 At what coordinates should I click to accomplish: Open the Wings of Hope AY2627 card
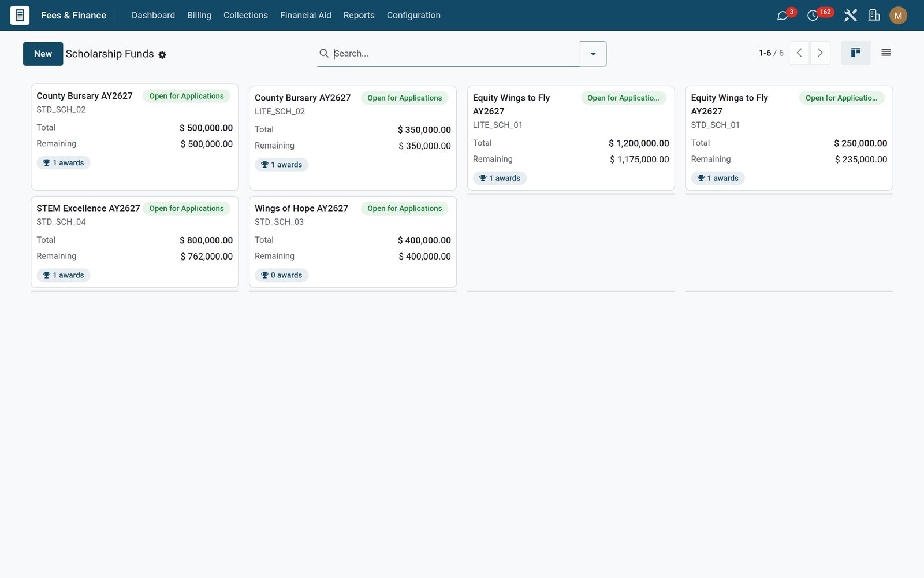pos(353,242)
